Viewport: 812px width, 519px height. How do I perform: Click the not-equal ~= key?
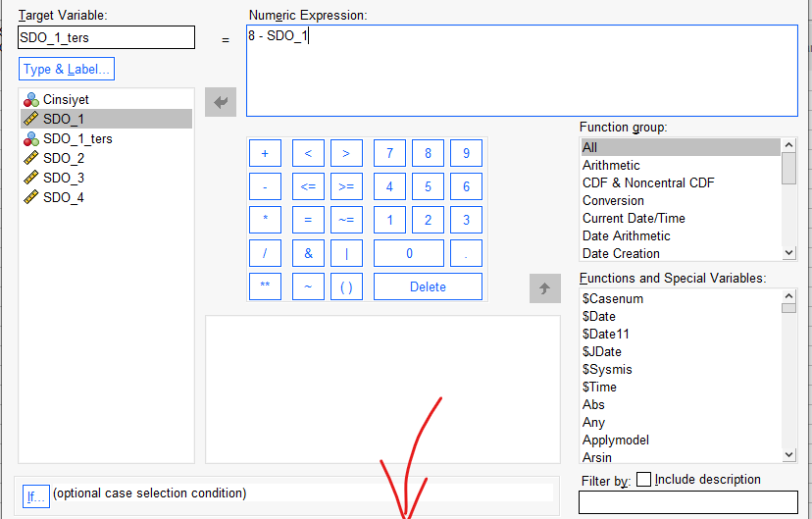[x=346, y=220]
